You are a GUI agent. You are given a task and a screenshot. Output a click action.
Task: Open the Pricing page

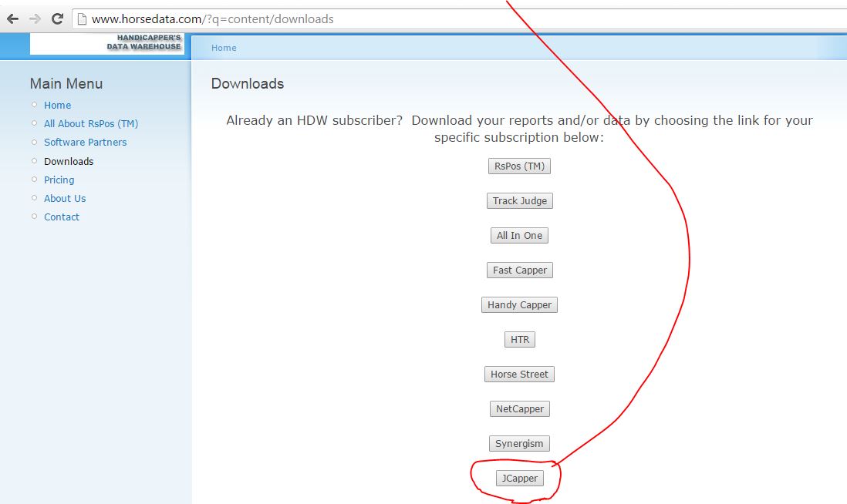59,180
